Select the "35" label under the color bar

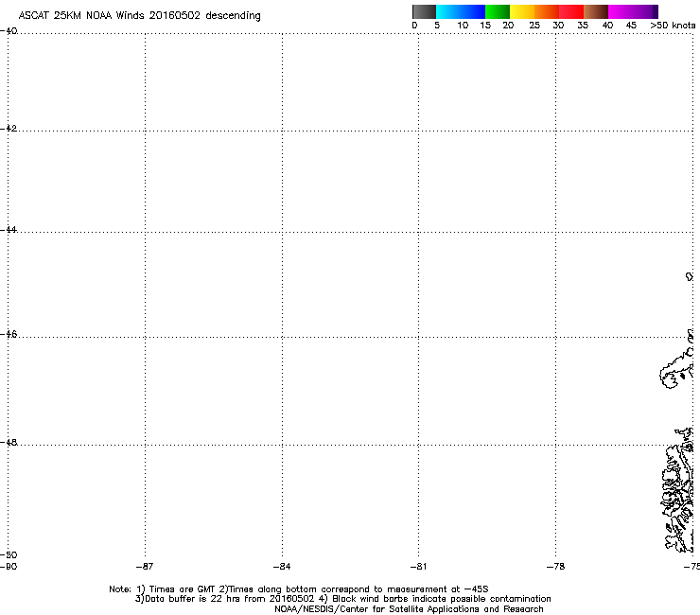tap(583, 26)
